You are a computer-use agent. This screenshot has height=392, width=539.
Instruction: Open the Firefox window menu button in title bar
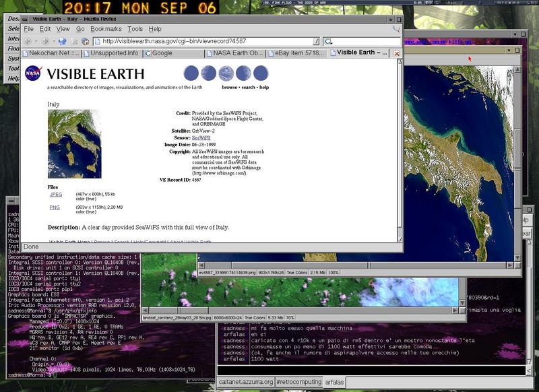[x=25, y=20]
